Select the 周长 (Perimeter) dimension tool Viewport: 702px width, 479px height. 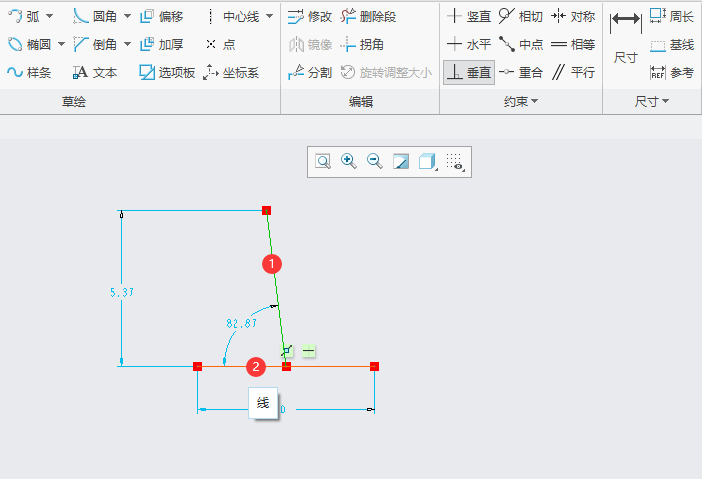click(672, 17)
